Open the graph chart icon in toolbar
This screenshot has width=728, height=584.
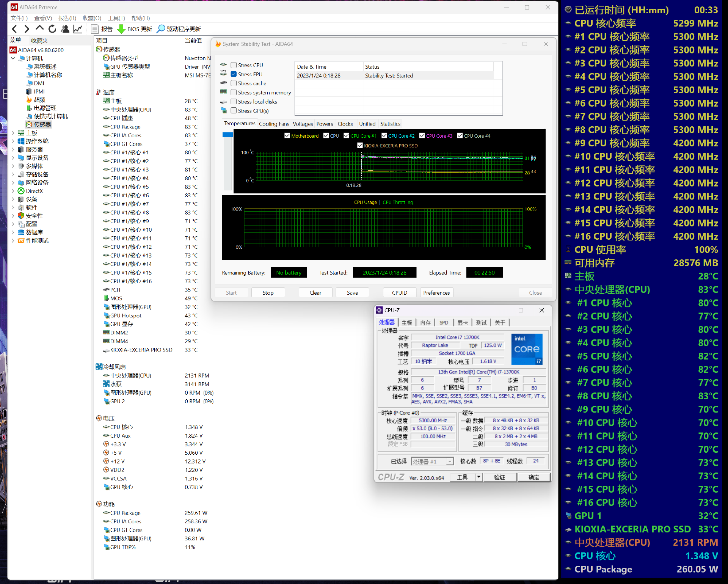(x=78, y=29)
